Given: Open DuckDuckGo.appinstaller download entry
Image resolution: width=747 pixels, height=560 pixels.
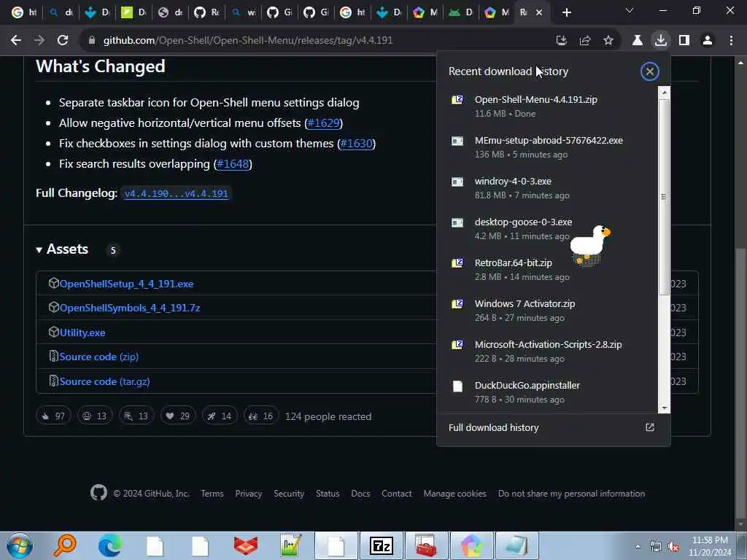Looking at the screenshot, I should click(x=547, y=392).
